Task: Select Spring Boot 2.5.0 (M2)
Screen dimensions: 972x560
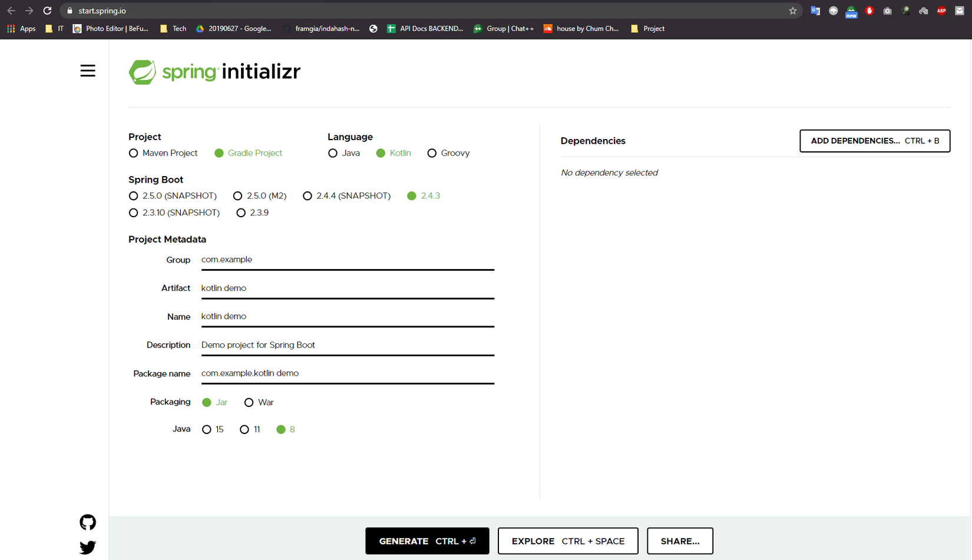Action: coord(237,196)
